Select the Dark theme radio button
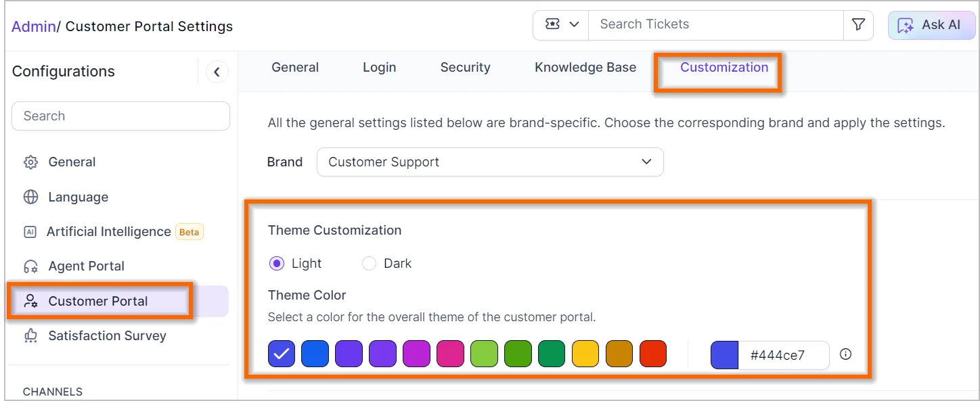The width and height of the screenshot is (980, 401). [x=369, y=264]
